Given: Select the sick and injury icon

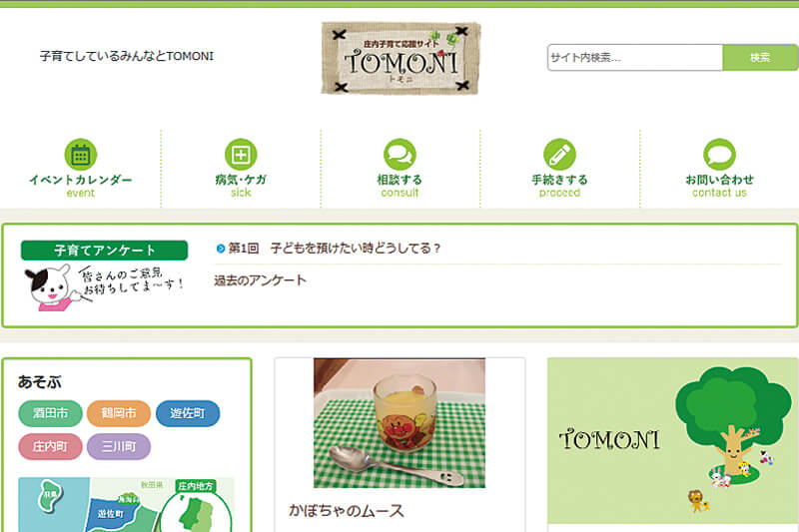Looking at the screenshot, I should tap(241, 155).
